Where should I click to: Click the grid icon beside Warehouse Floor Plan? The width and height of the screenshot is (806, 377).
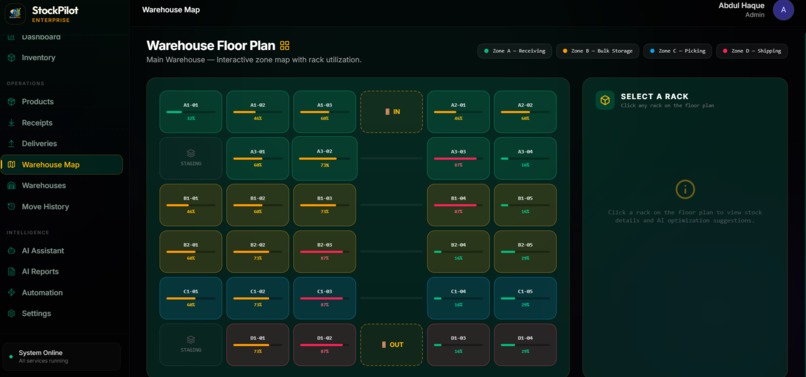[285, 46]
